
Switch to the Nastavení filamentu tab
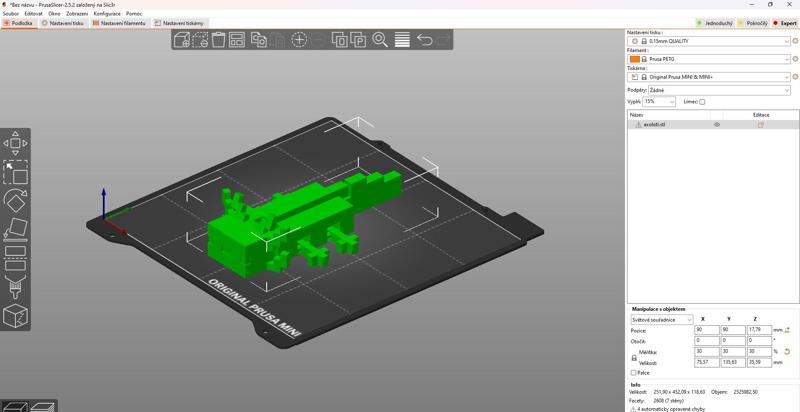coord(119,23)
